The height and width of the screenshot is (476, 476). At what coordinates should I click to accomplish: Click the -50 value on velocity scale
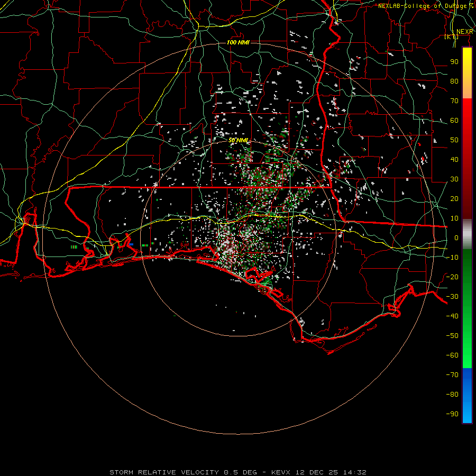pos(452,335)
